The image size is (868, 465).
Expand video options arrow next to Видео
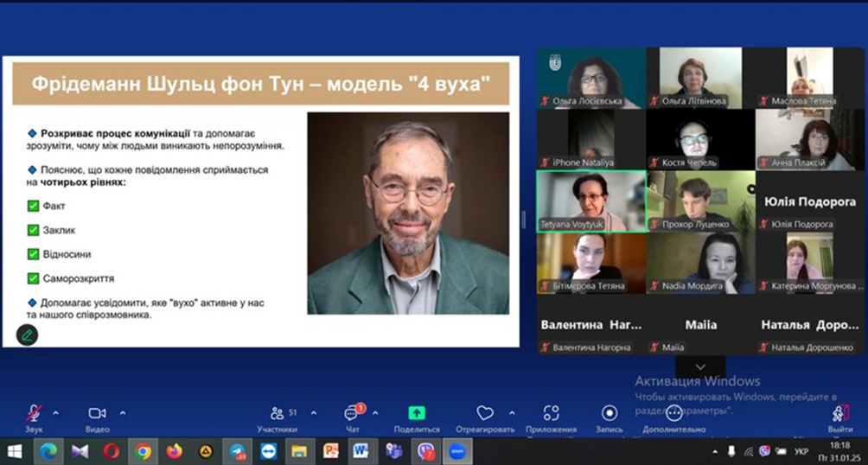(x=122, y=412)
